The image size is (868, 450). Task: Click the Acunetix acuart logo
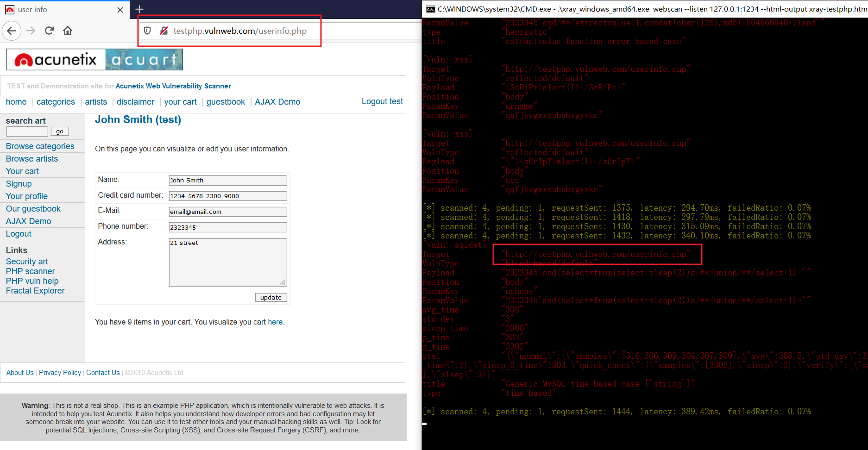pos(94,60)
